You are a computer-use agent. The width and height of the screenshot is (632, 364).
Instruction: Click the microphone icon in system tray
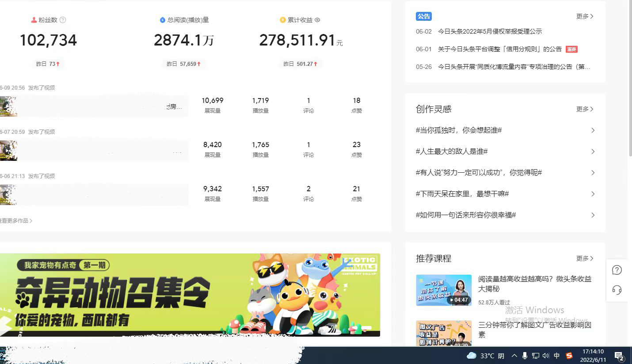pos(525,355)
